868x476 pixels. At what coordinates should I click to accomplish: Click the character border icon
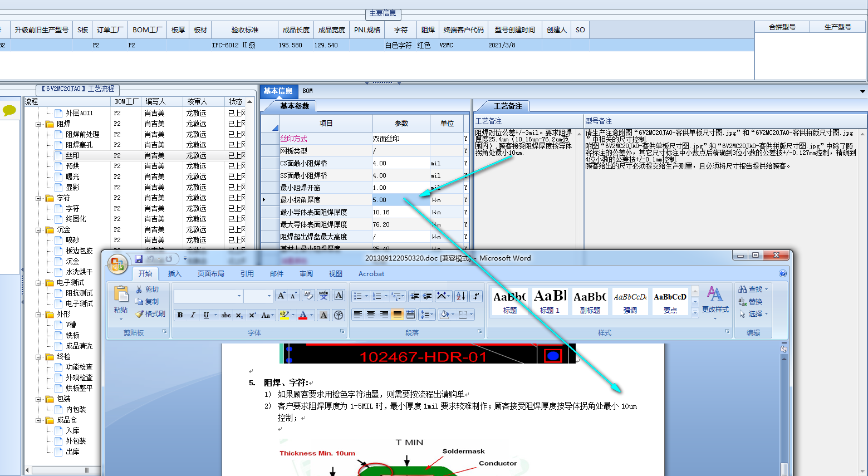[x=339, y=296]
